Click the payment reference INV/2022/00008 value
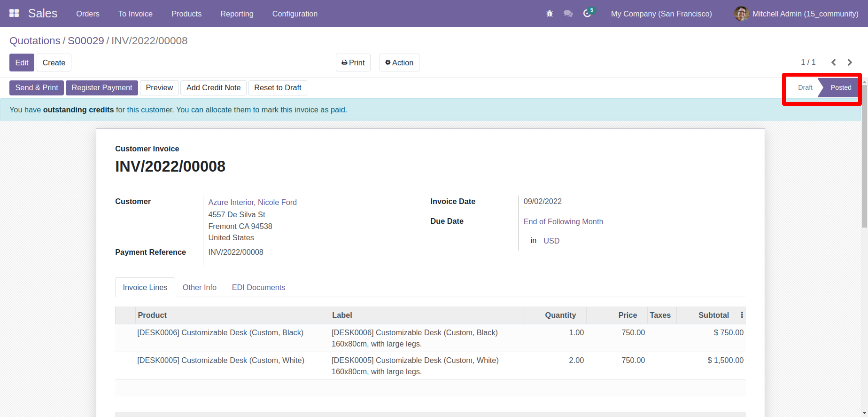The image size is (868, 417). pyautogui.click(x=236, y=252)
